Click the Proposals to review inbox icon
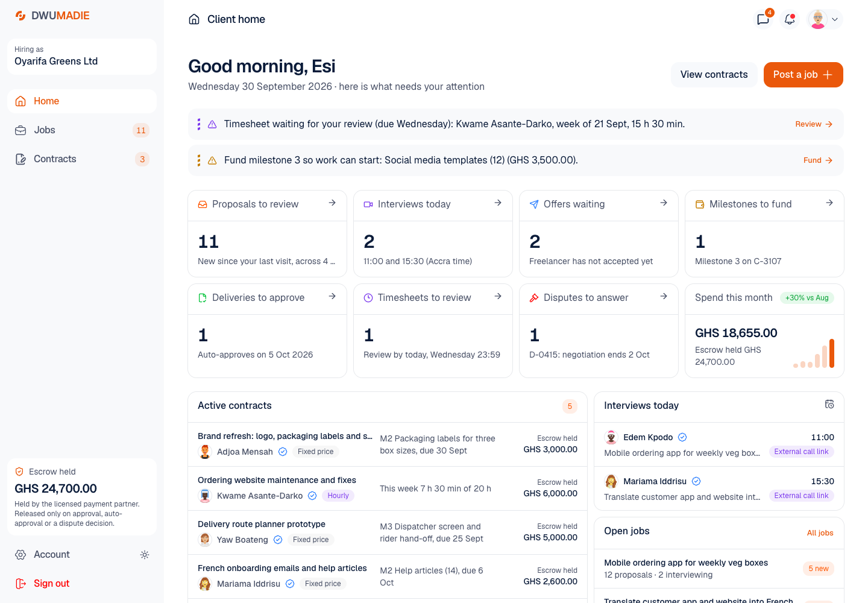The width and height of the screenshot is (868, 603). point(203,204)
